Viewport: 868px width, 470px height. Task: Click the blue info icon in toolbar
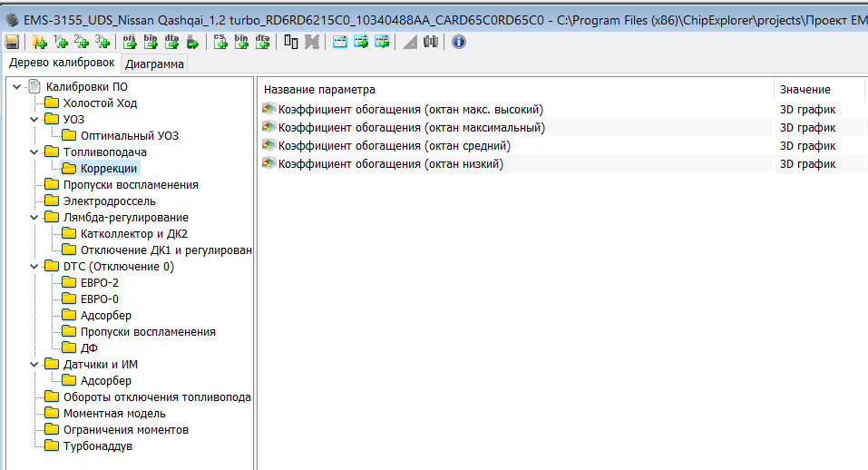coord(458,42)
